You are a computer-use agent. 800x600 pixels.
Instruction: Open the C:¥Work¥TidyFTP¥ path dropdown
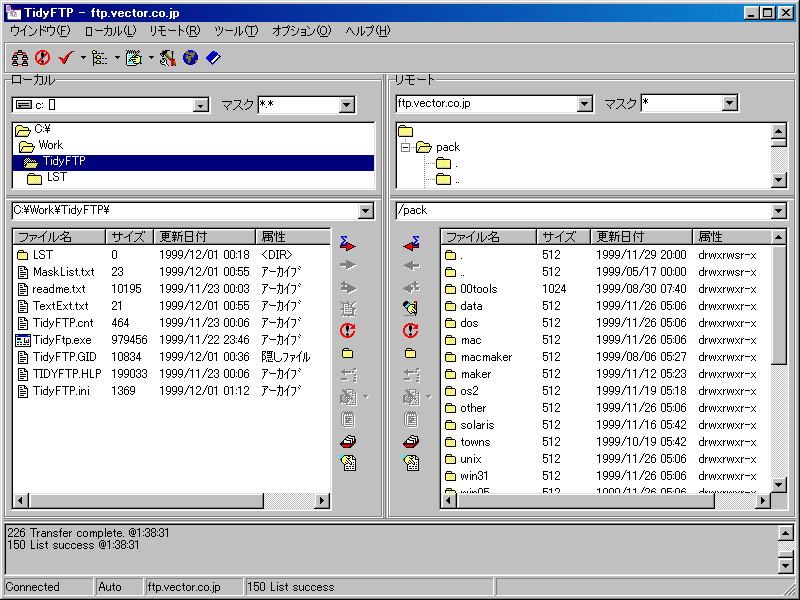coord(366,211)
